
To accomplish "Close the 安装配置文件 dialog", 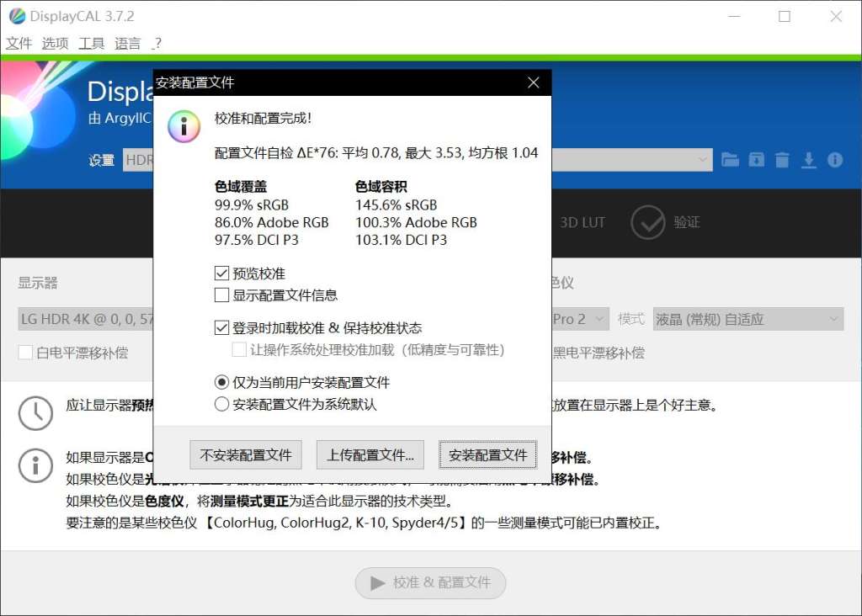I will [533, 82].
